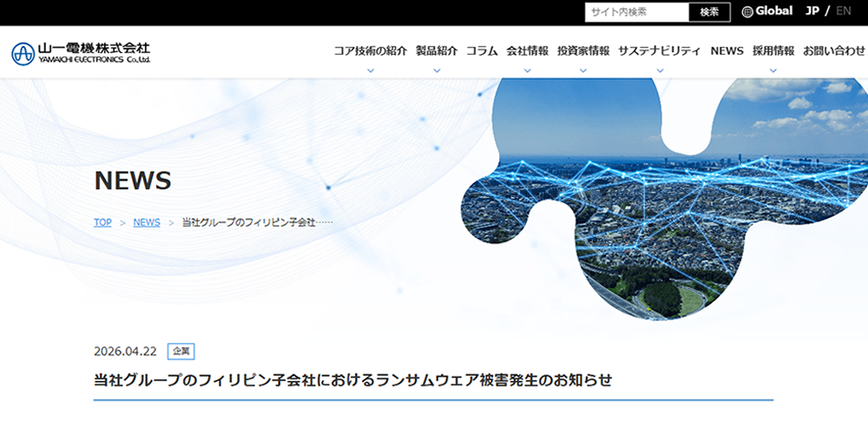Screen dimensions: 868x421
Task: Click the 企業 category tag
Action: click(181, 352)
